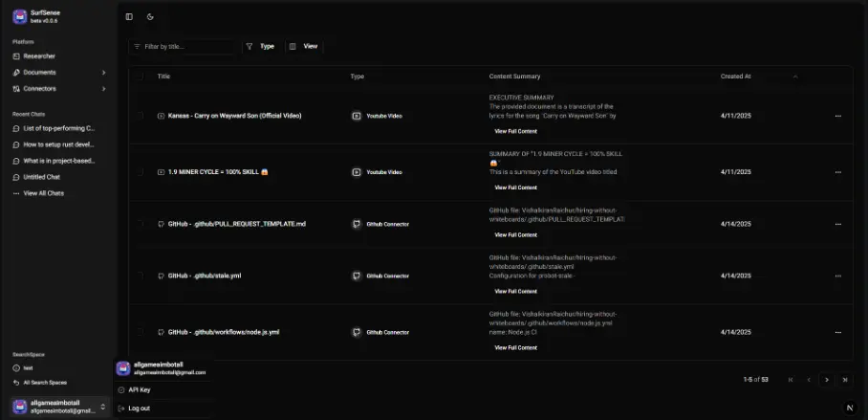View Full Content of node.js.yml file

pos(515,348)
